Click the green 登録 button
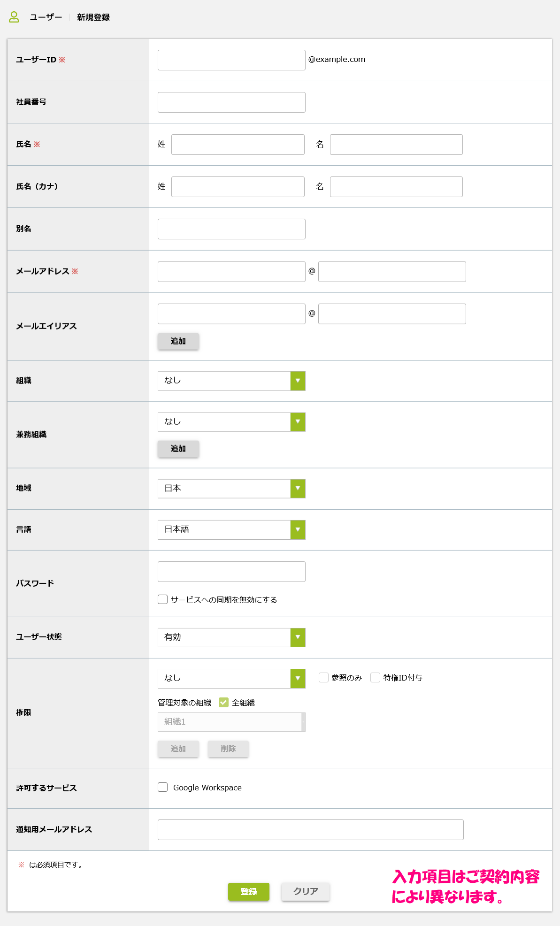The image size is (560, 926). pos(249,892)
